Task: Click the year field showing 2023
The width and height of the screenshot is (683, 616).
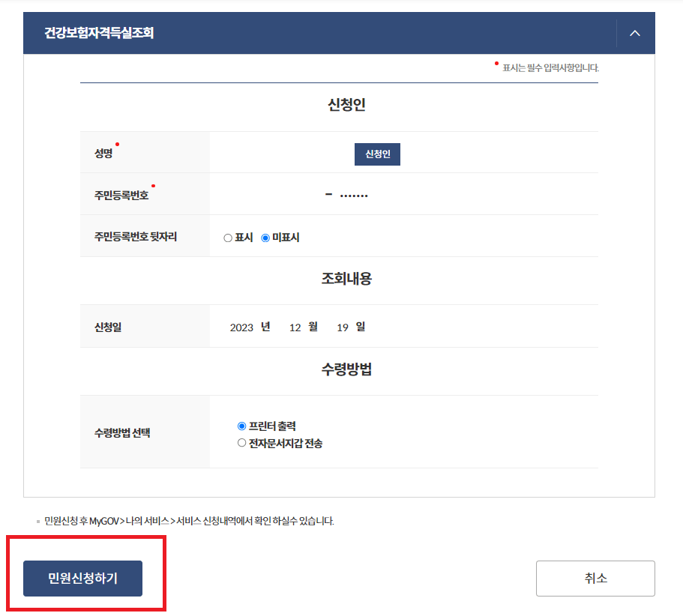Action: coord(244,327)
